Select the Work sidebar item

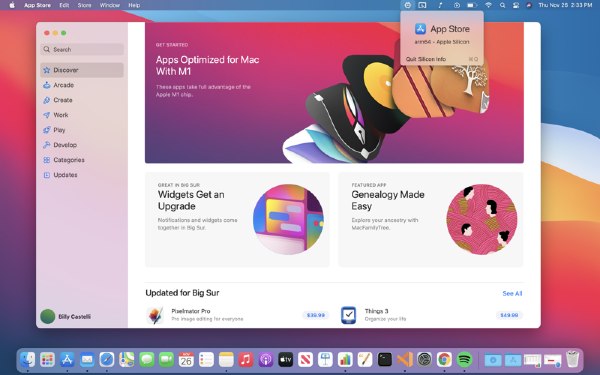[82, 115]
